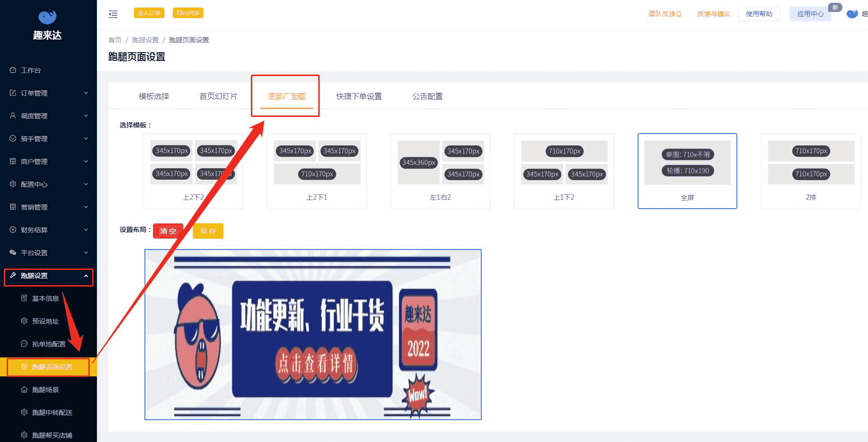Viewport: 868px width, 442px height.
Task: Expand the 订单管理 submenu chevron
Action: click(x=86, y=93)
